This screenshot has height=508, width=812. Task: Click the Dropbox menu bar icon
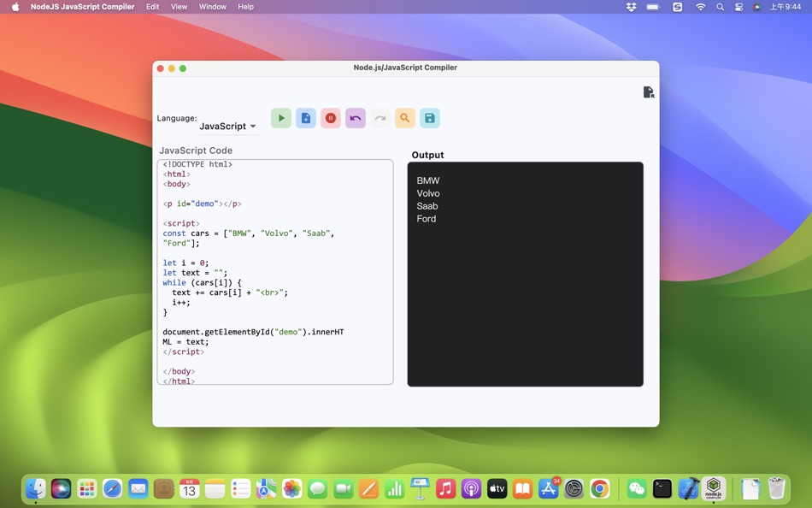[631, 7]
